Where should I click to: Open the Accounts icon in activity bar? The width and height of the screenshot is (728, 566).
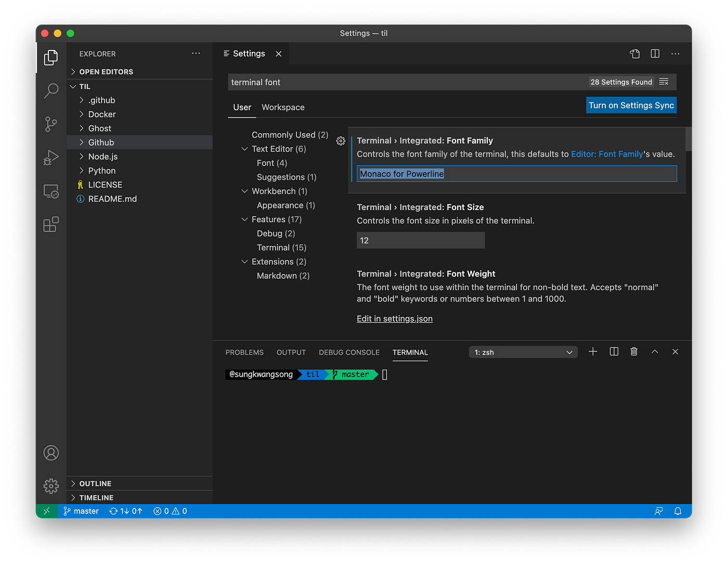click(x=51, y=453)
